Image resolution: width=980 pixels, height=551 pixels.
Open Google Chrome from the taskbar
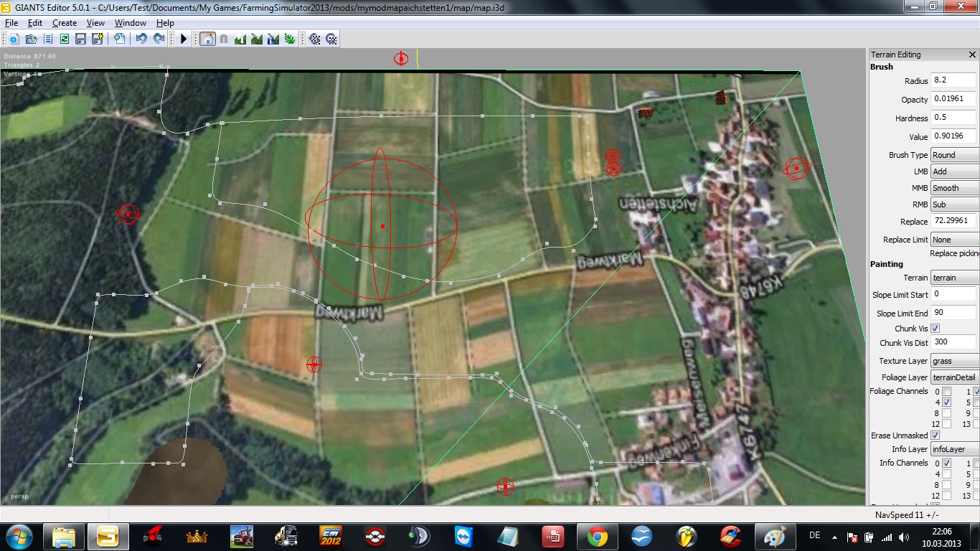point(598,537)
